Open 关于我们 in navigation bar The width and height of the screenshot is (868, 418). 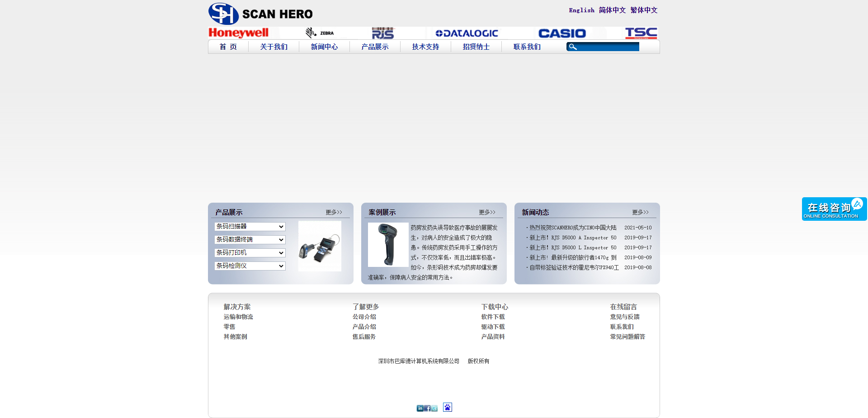274,47
